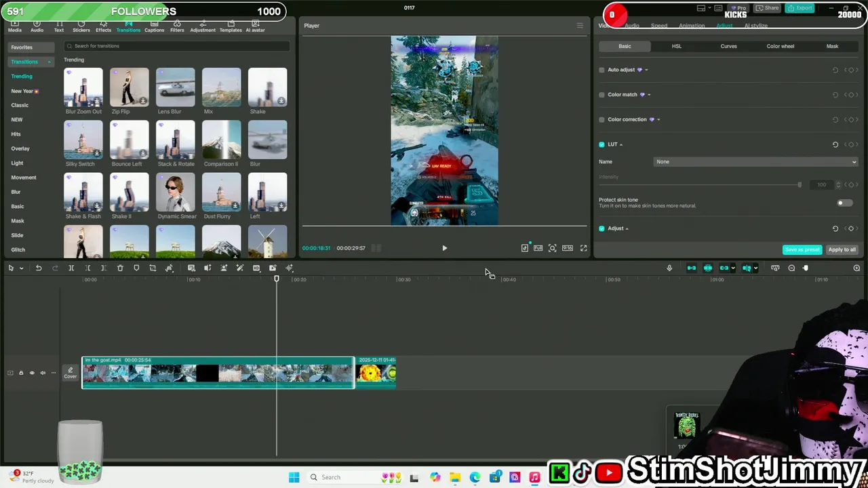This screenshot has height=488, width=868.
Task: Click the split clip icon
Action: [71, 268]
